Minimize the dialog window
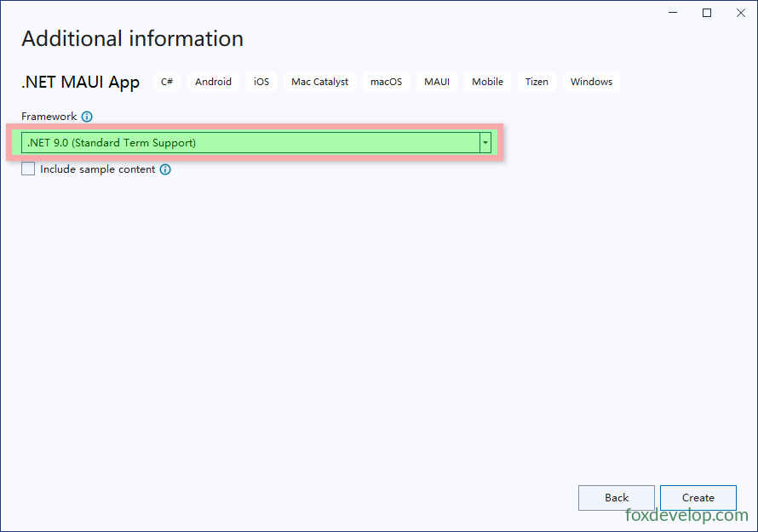The height and width of the screenshot is (532, 758). coord(673,13)
